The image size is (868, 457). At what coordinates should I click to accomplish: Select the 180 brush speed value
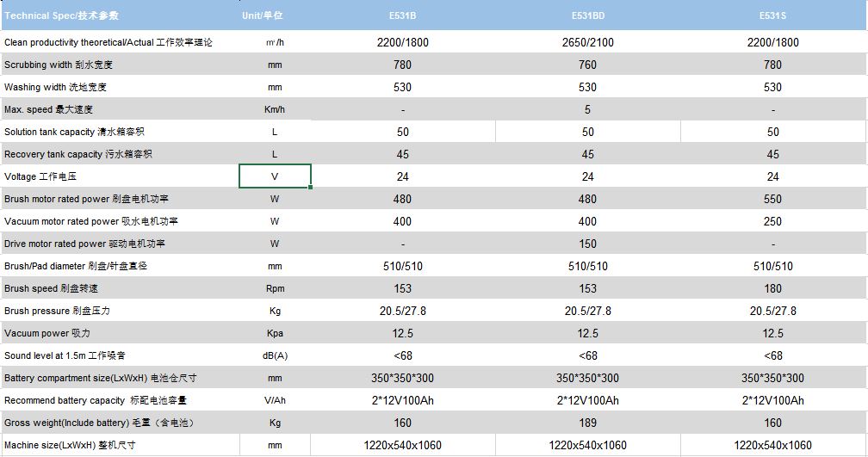772,288
